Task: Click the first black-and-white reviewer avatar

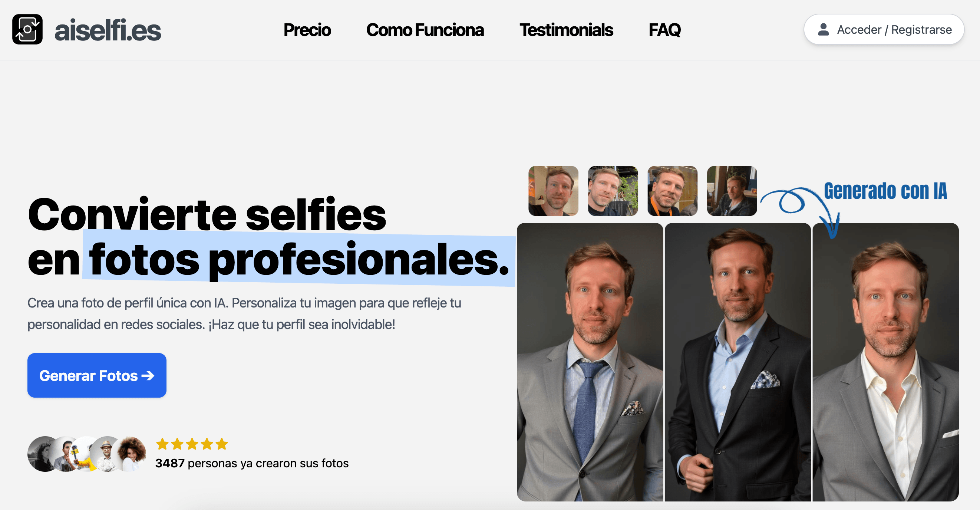Action: tap(43, 454)
